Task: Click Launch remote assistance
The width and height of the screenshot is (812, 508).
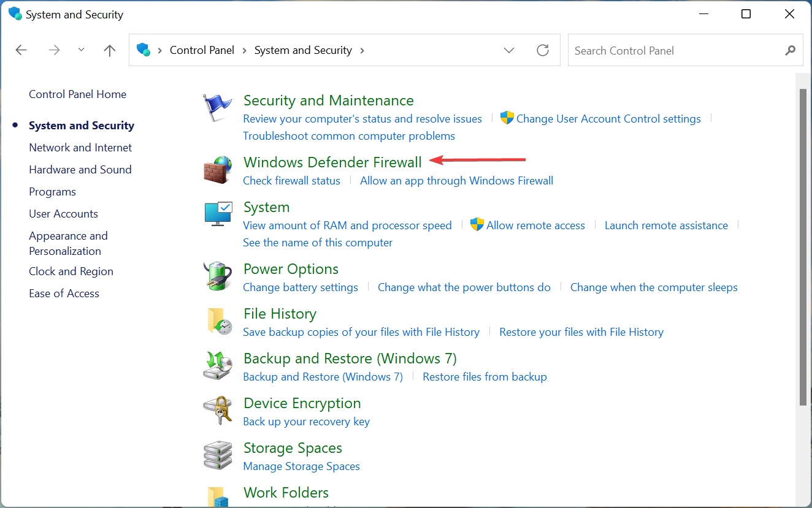Action: (666, 225)
